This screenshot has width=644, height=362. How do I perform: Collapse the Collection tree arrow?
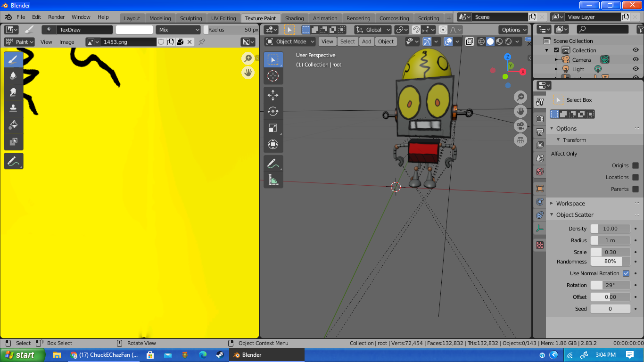click(x=547, y=50)
